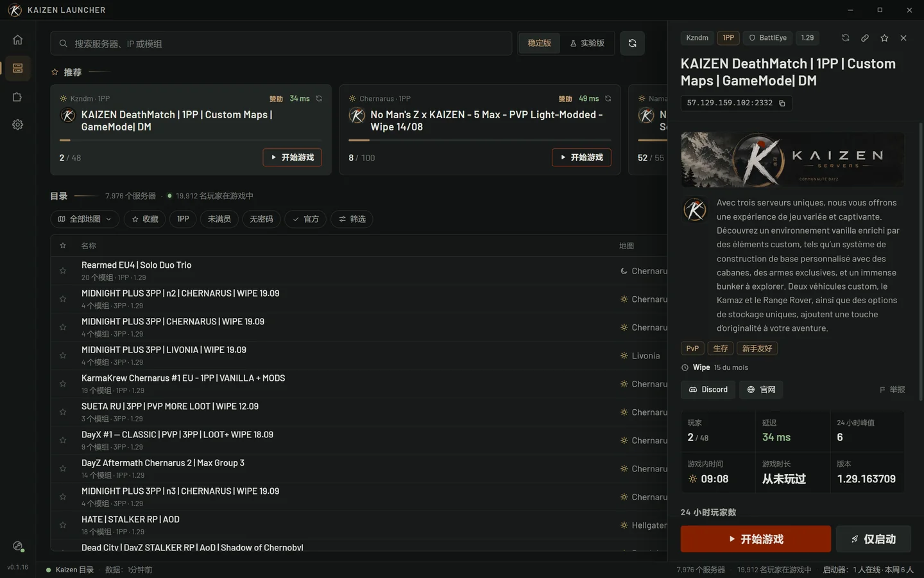Open the 筛选 filter options
This screenshot has height=578, width=924.
352,219
